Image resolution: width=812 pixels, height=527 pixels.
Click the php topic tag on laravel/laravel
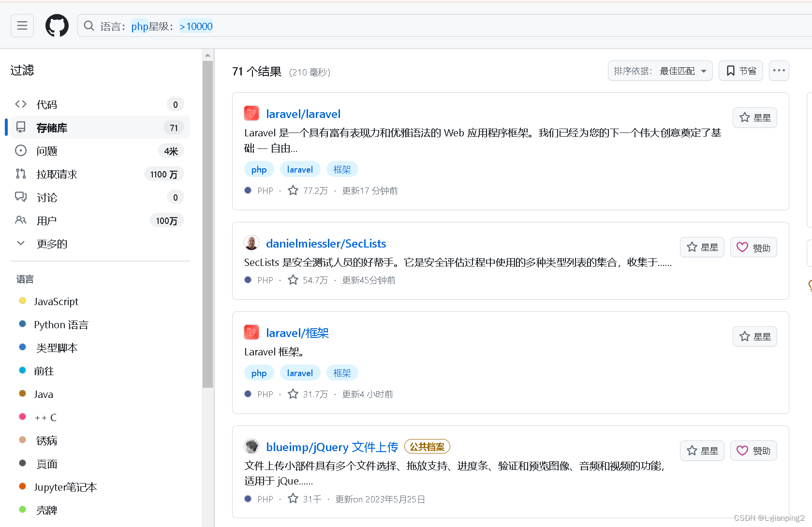tap(259, 169)
